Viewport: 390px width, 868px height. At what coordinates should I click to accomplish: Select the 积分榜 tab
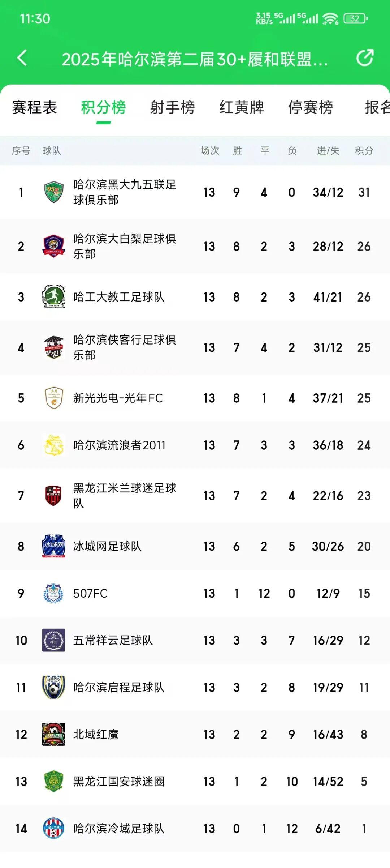(104, 107)
